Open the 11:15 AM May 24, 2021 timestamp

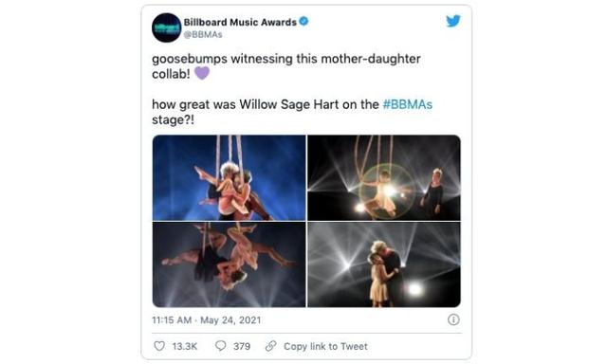207,320
